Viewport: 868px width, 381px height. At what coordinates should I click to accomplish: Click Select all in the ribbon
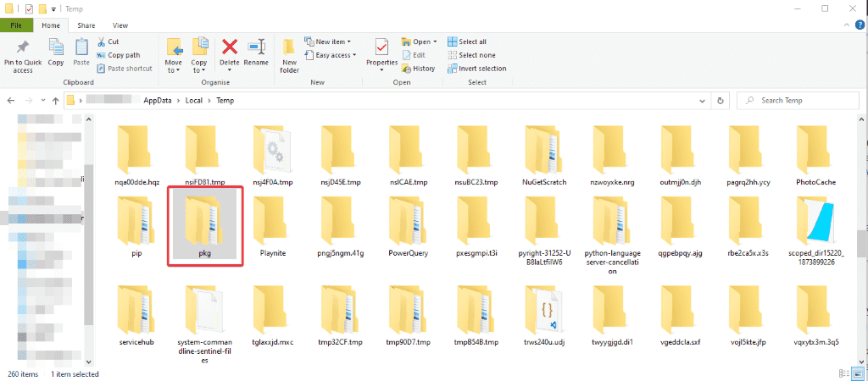click(471, 41)
